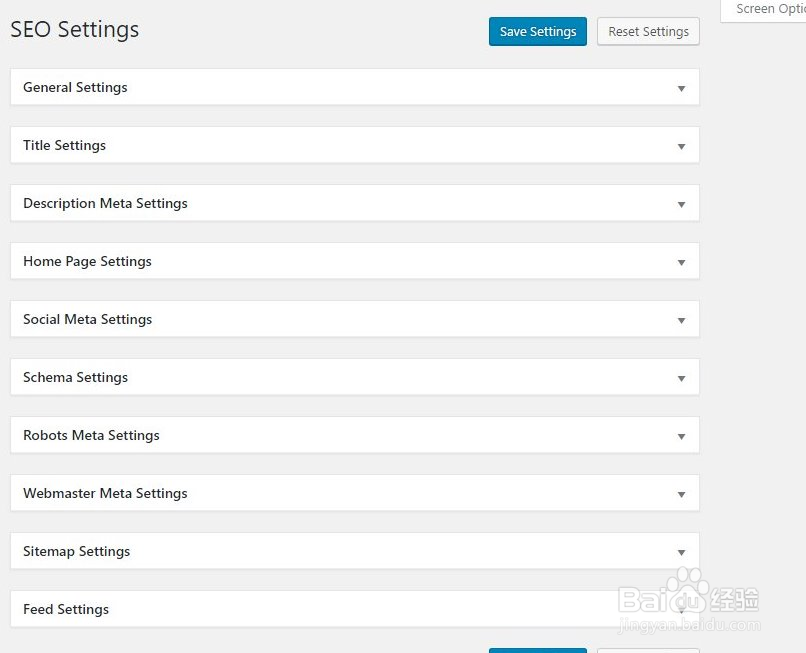
Task: Expand Schema Settings arrow
Action: (681, 378)
